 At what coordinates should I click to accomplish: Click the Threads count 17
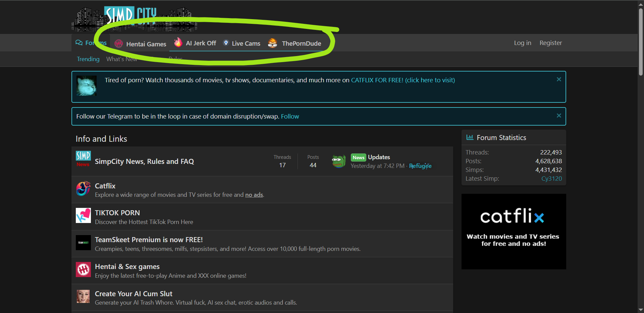[282, 165]
